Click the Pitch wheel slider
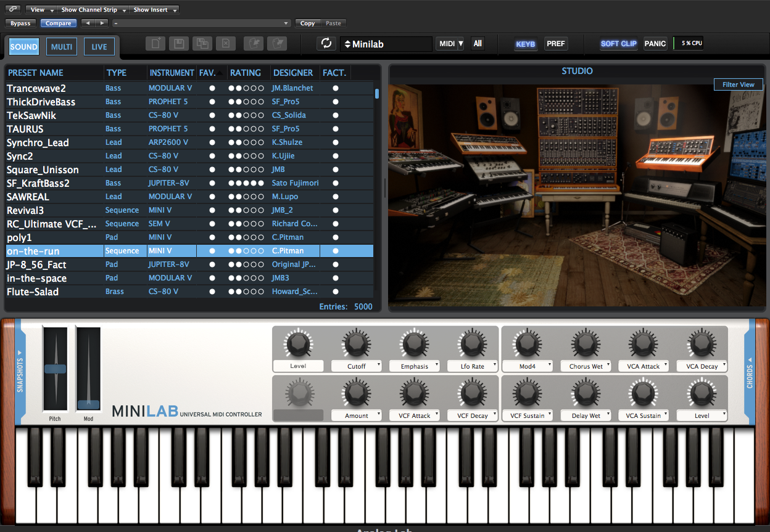This screenshot has width=770, height=532. 55,369
